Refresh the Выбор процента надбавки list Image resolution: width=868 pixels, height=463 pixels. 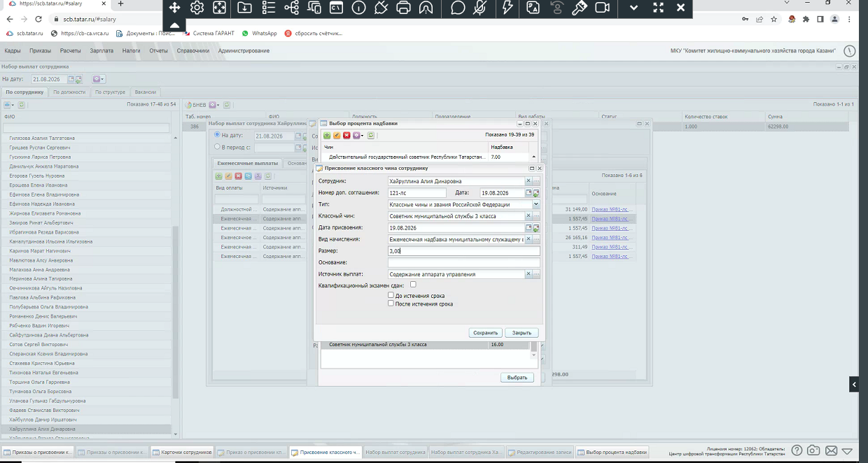coord(371,136)
